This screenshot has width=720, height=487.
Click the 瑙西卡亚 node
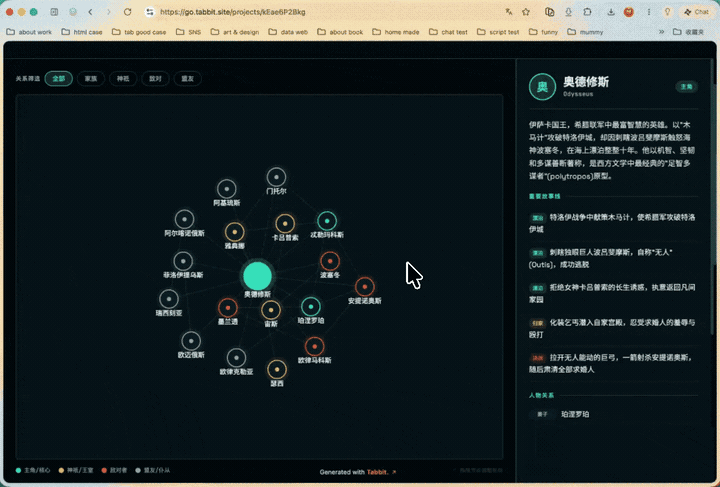pos(169,299)
